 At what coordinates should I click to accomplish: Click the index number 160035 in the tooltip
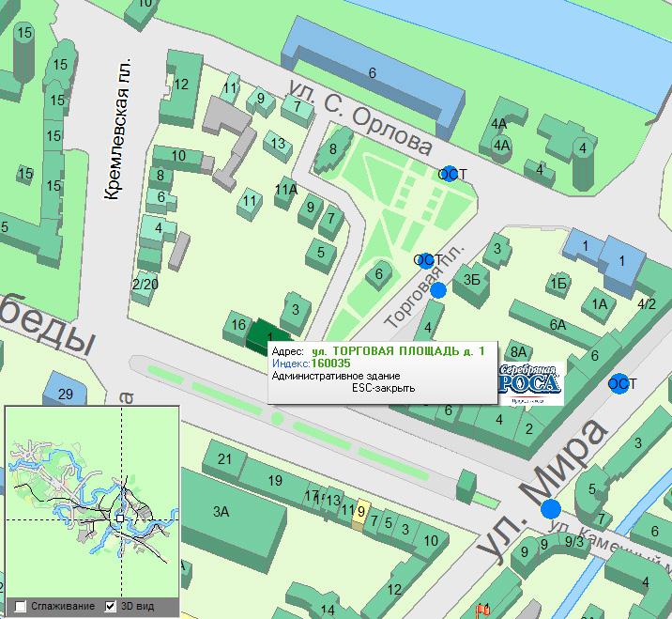tap(331, 363)
